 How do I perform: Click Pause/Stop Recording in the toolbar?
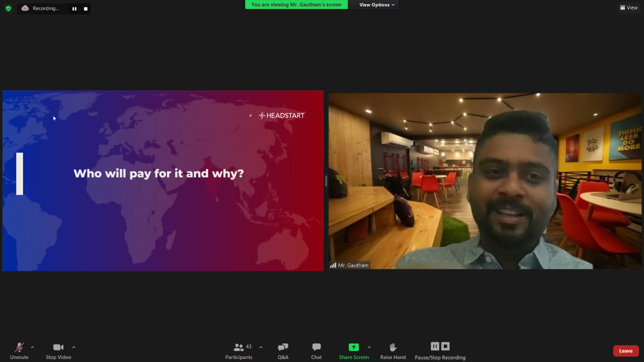tap(440, 350)
